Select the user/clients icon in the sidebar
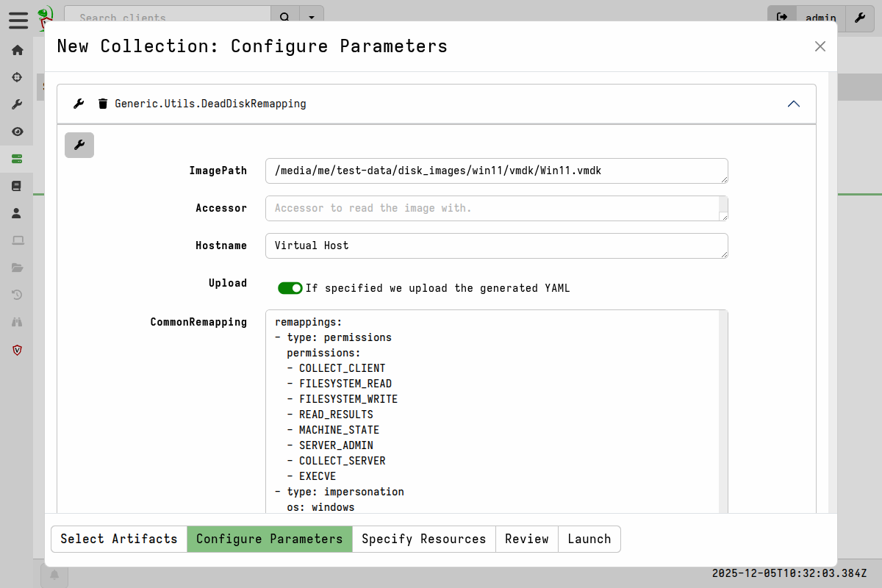 tap(17, 212)
